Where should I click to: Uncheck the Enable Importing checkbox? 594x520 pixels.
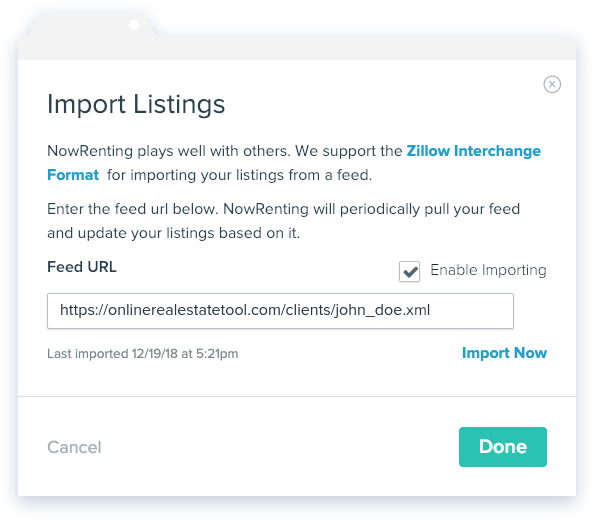tap(410, 271)
